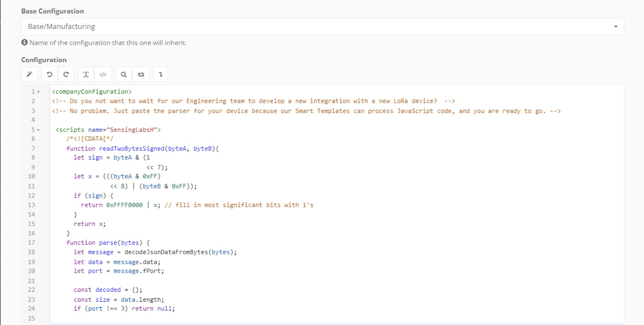Open search with the magnifier icon
Image resolution: width=644 pixels, height=325 pixels.
point(124,75)
